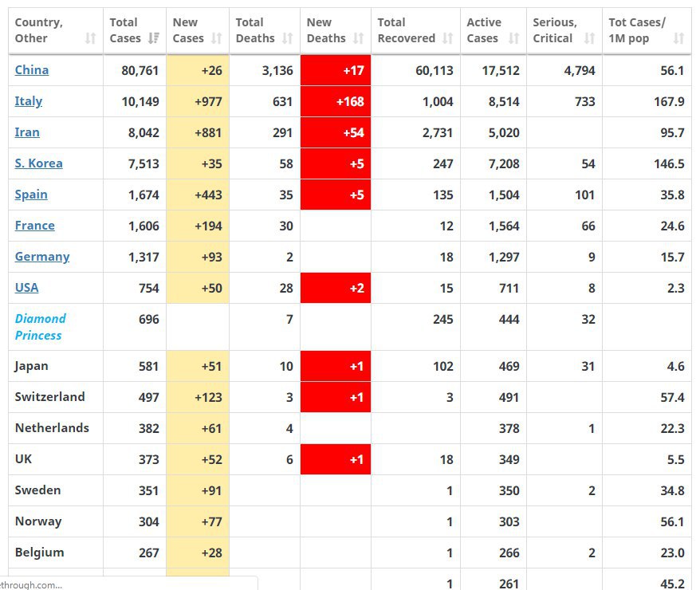Screen dimensions: 700x590
Task: Click sort arrows in New Deaths header
Action: coord(359,38)
